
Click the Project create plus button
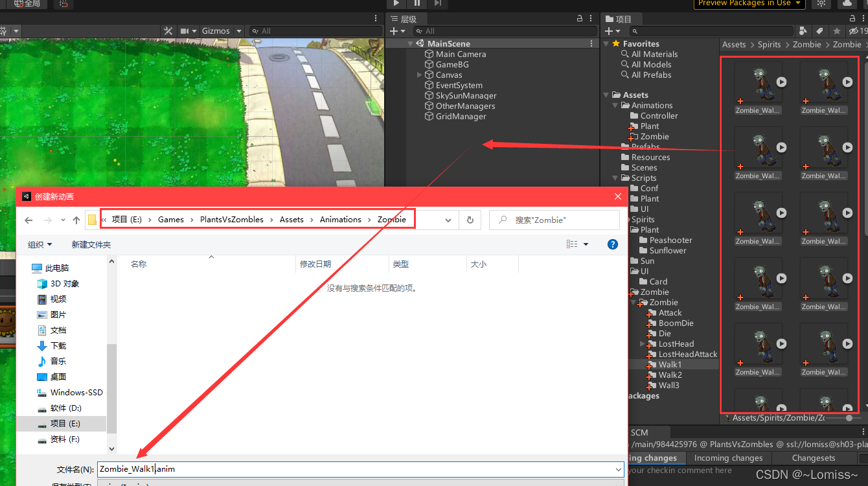[x=612, y=31]
